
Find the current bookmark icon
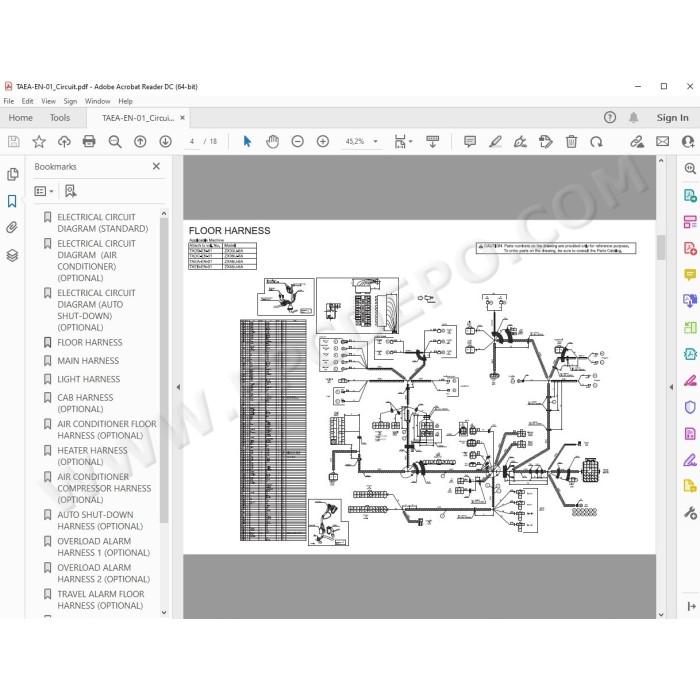70,191
